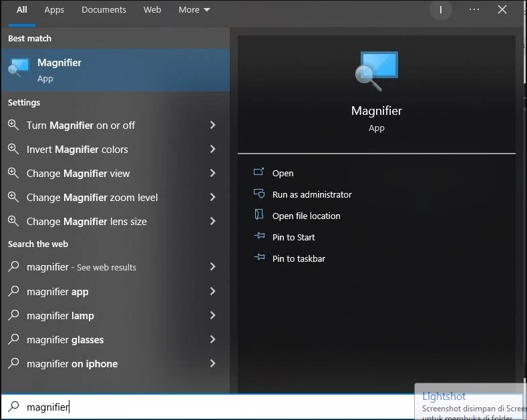The image size is (527, 420).
Task: Click magnifier icon beside Turn Magnifier on or off
Action: (x=13, y=125)
